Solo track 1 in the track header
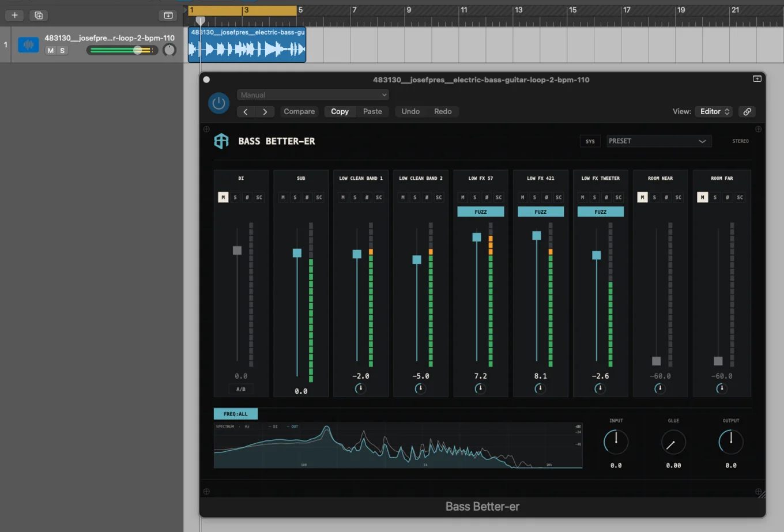 pos(62,51)
